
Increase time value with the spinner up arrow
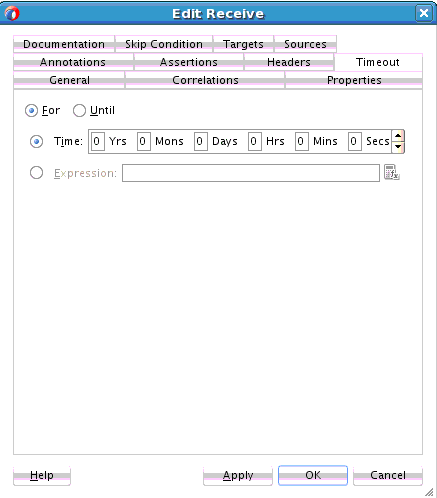(398, 136)
